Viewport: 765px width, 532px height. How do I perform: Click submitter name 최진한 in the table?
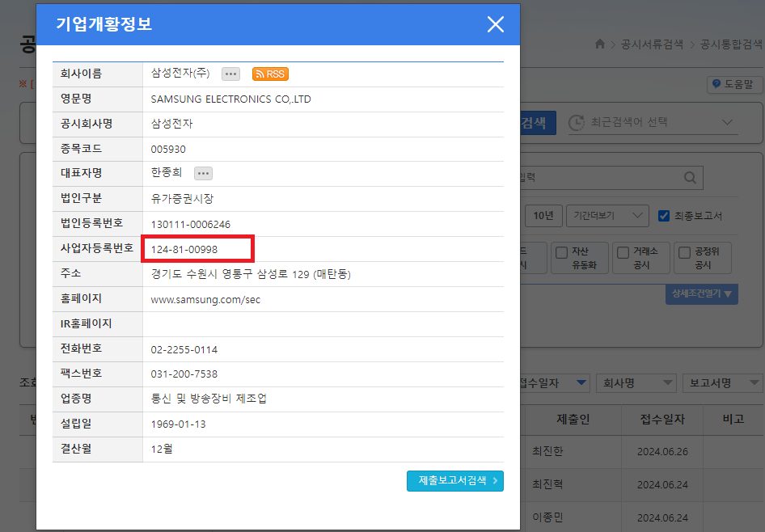coord(547,451)
